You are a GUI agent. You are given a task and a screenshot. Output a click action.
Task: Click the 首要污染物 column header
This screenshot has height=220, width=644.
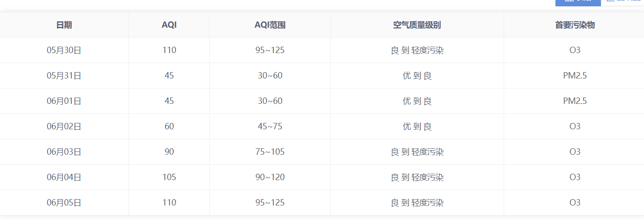click(575, 25)
